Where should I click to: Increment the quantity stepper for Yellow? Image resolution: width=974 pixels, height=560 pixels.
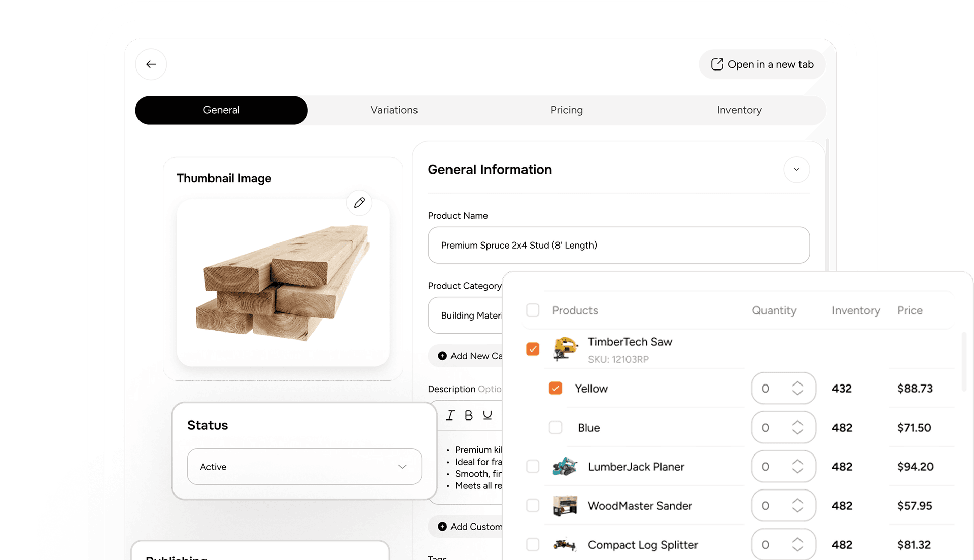tap(797, 384)
